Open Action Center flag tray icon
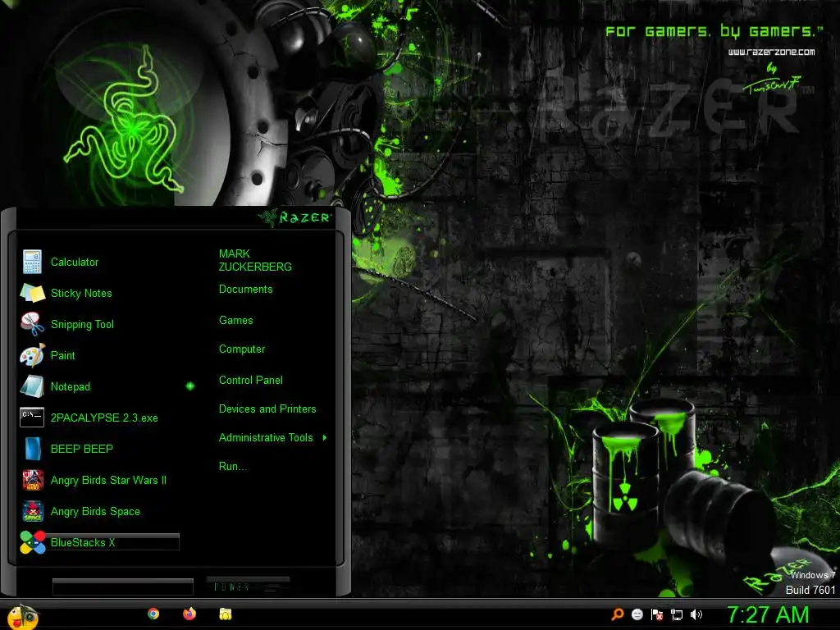 click(657, 614)
